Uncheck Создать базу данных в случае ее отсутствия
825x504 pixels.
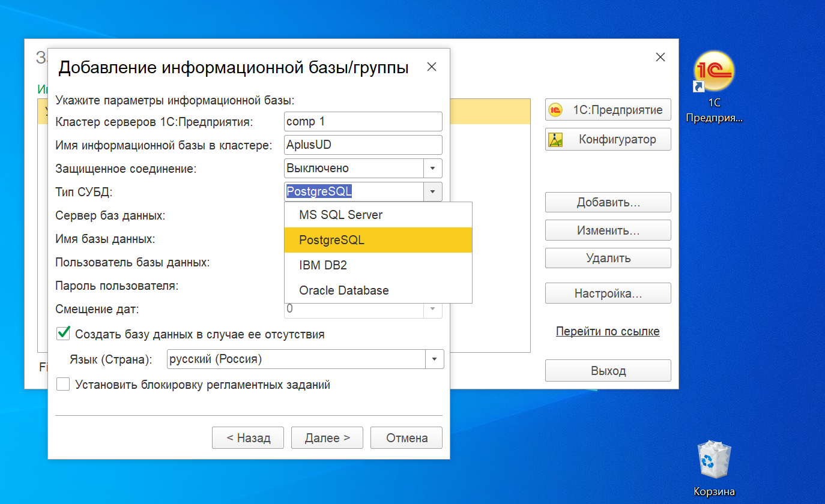point(63,334)
